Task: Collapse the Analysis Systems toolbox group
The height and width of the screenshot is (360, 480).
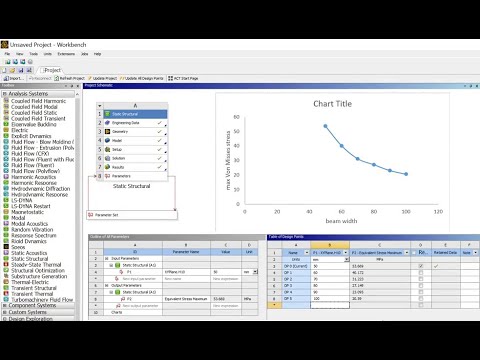Action: (x=5, y=94)
